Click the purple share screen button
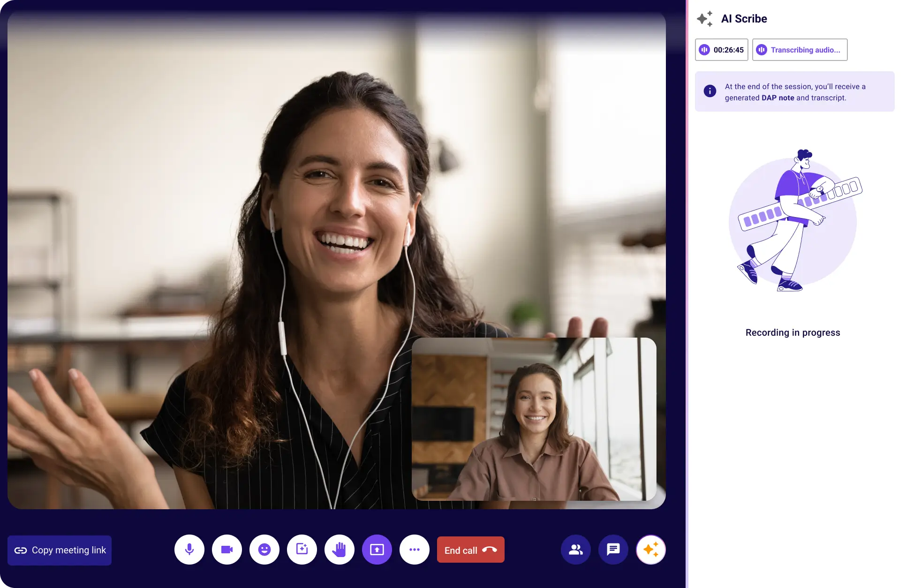 [377, 550]
